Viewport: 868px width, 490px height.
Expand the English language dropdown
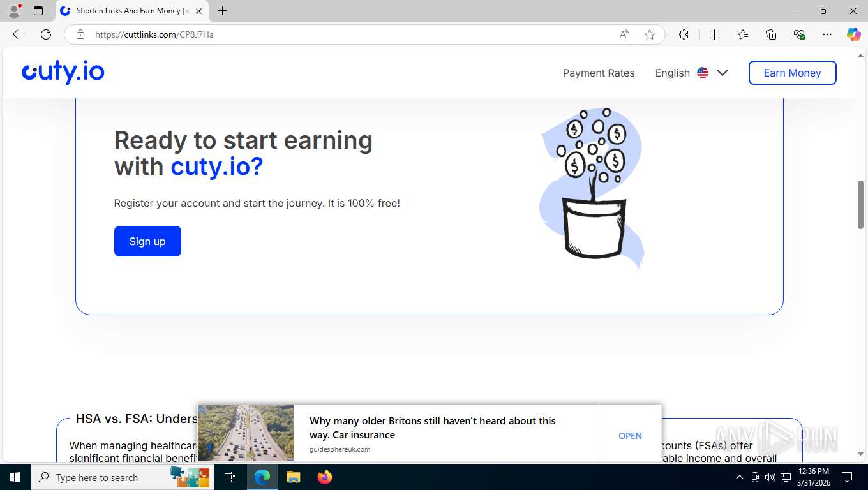(x=692, y=73)
